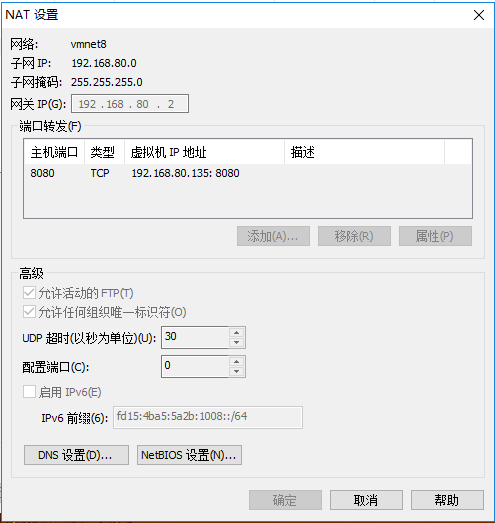Screen dimensions: 495x523
Task: Toggle 允许任何组织唯一标识符 checkbox
Action: coord(29,312)
